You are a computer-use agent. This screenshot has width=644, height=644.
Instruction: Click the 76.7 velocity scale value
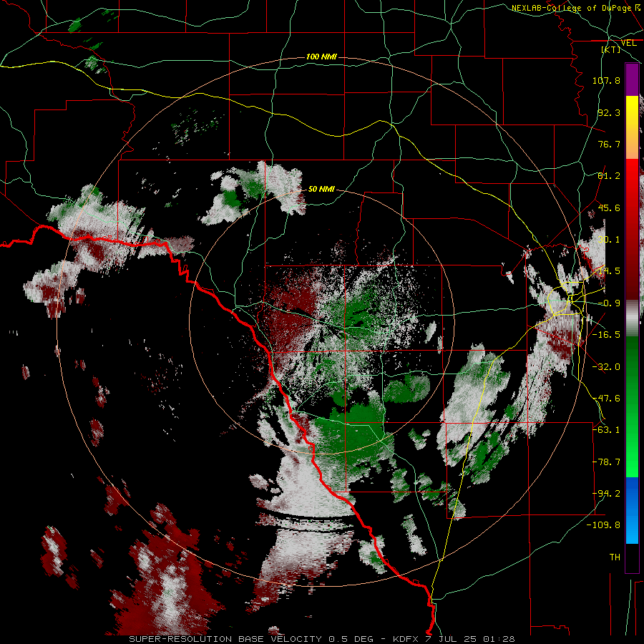pyautogui.click(x=609, y=144)
